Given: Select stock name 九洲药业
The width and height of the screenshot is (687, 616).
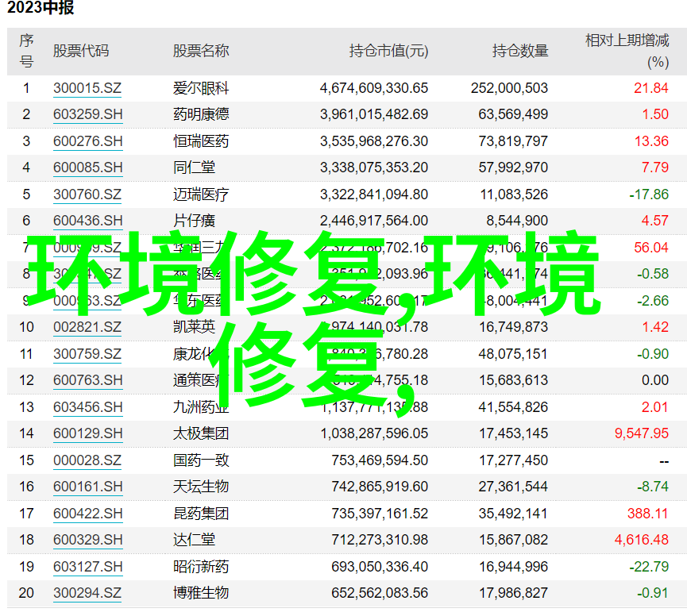Looking at the screenshot, I should tap(201, 407).
